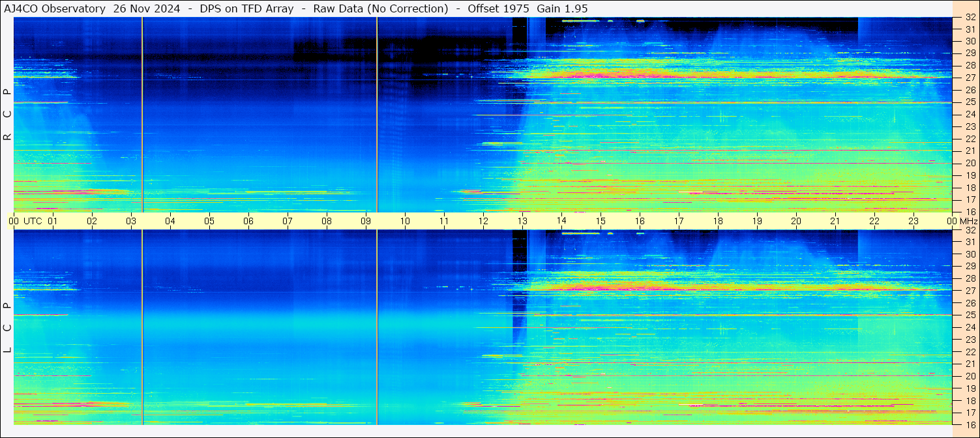Click hour label "12" on time axis
980x438 pixels.
tap(483, 221)
